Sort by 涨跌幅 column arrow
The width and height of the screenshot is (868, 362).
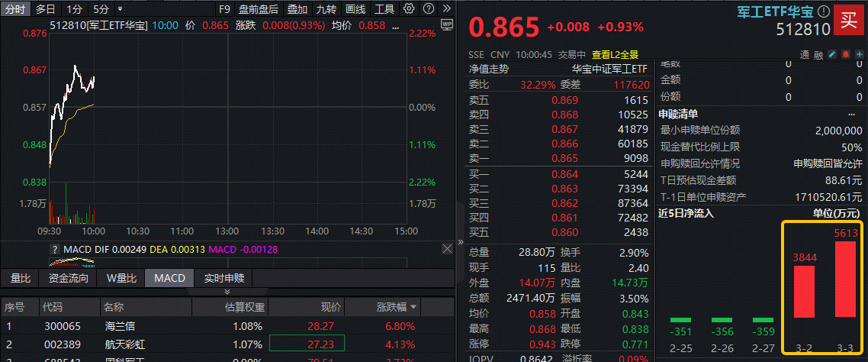(414, 307)
